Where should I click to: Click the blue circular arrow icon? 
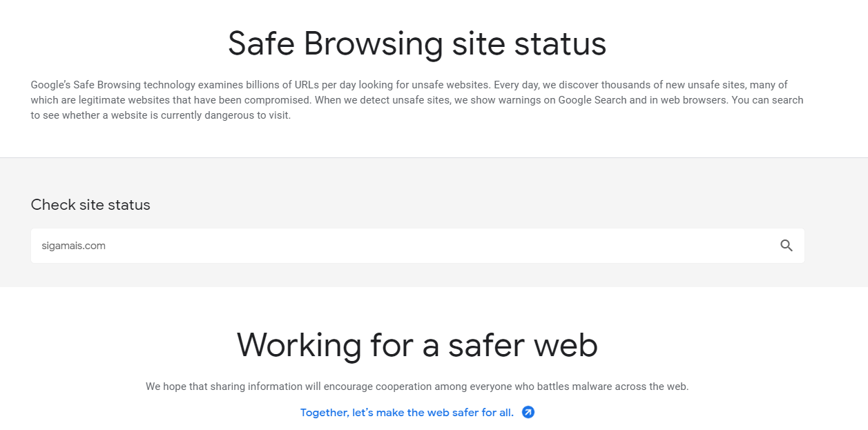tap(528, 412)
